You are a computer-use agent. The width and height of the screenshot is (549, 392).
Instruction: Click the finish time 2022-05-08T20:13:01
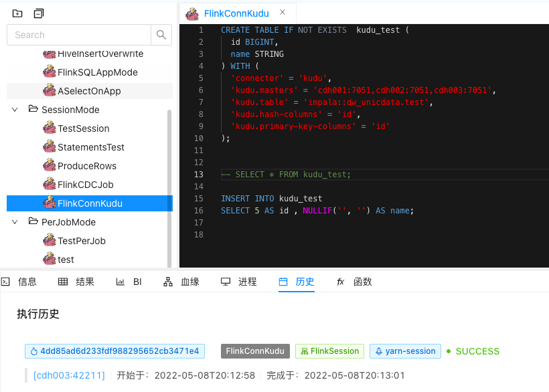click(x=354, y=375)
